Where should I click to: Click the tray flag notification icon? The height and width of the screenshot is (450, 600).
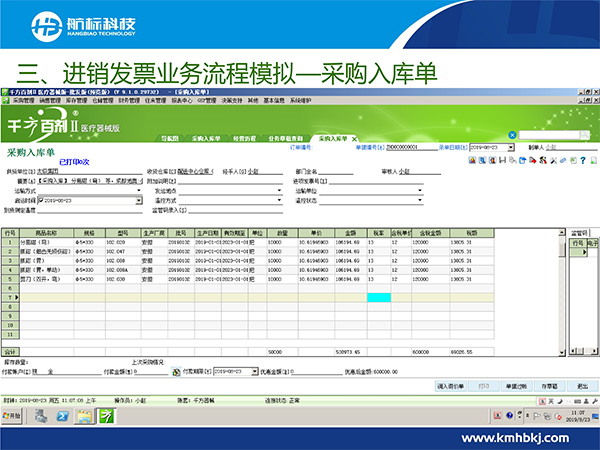click(x=536, y=416)
